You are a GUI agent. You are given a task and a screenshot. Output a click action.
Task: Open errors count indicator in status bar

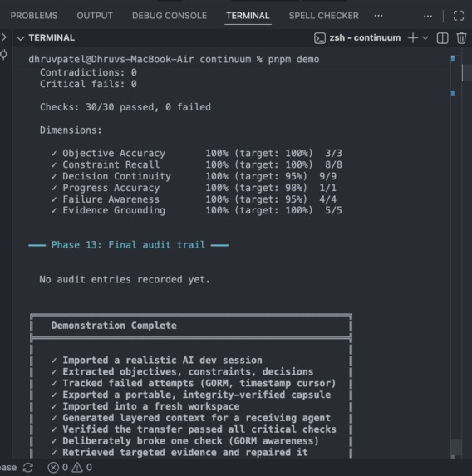point(57,467)
